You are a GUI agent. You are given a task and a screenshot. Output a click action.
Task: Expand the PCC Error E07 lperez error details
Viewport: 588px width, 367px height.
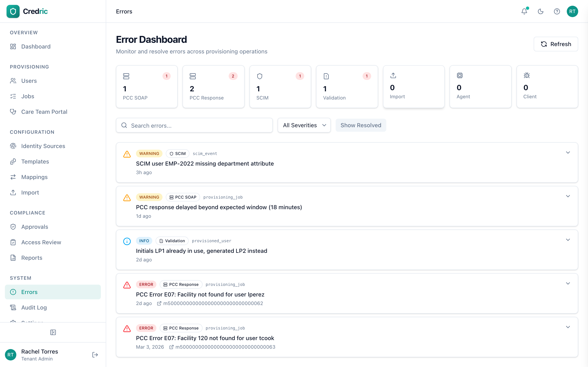tap(568, 283)
